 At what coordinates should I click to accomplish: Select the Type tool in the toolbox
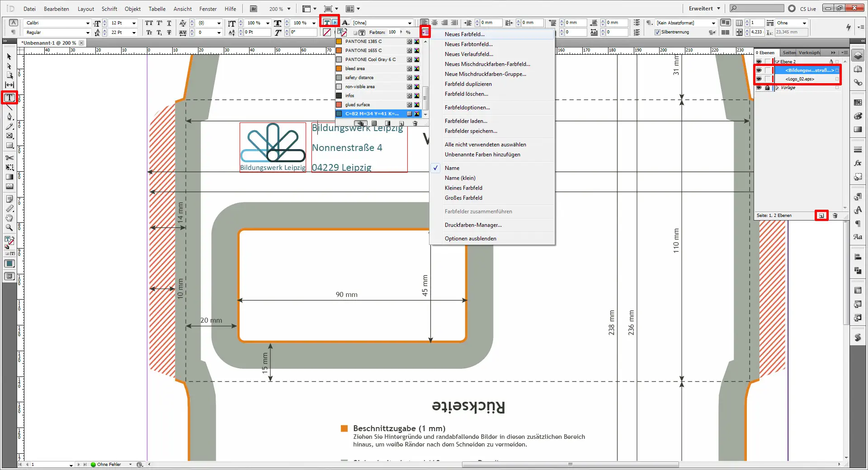coord(9,98)
